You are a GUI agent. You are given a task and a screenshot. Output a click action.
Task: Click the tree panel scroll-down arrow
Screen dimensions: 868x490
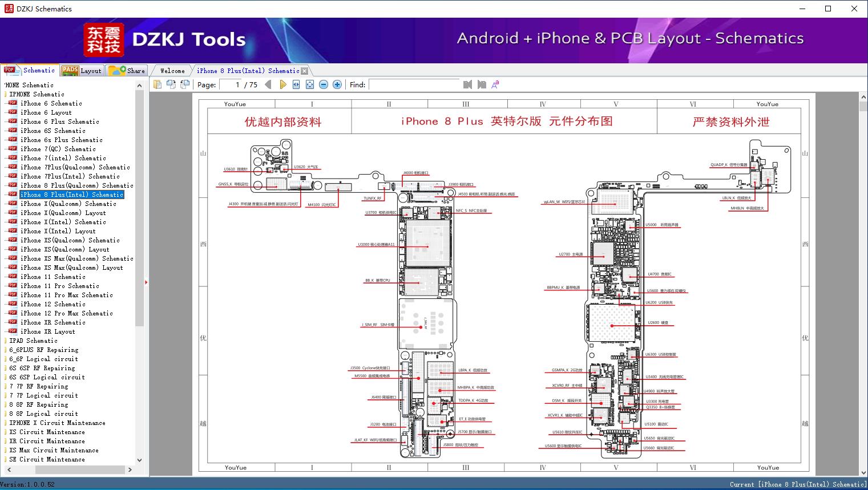139,460
